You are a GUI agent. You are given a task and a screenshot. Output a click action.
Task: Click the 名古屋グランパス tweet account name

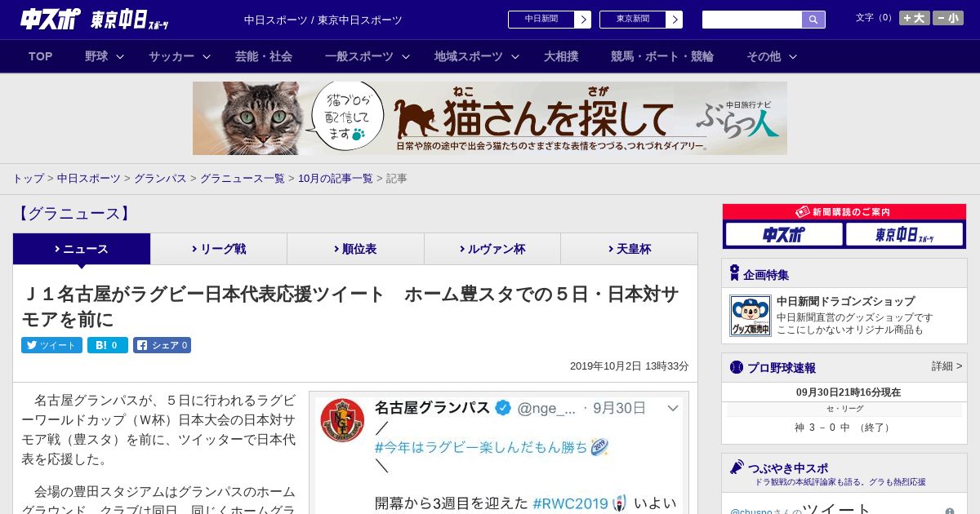pyautogui.click(x=432, y=408)
